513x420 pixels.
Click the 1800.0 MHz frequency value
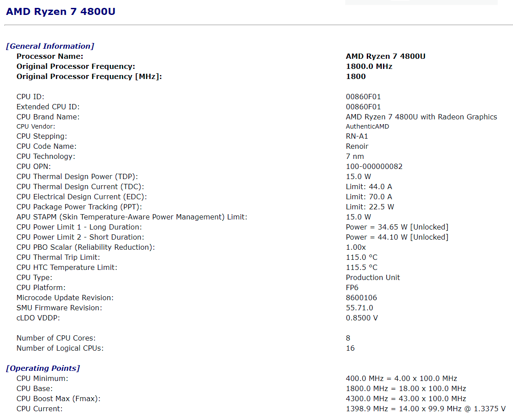tap(369, 66)
